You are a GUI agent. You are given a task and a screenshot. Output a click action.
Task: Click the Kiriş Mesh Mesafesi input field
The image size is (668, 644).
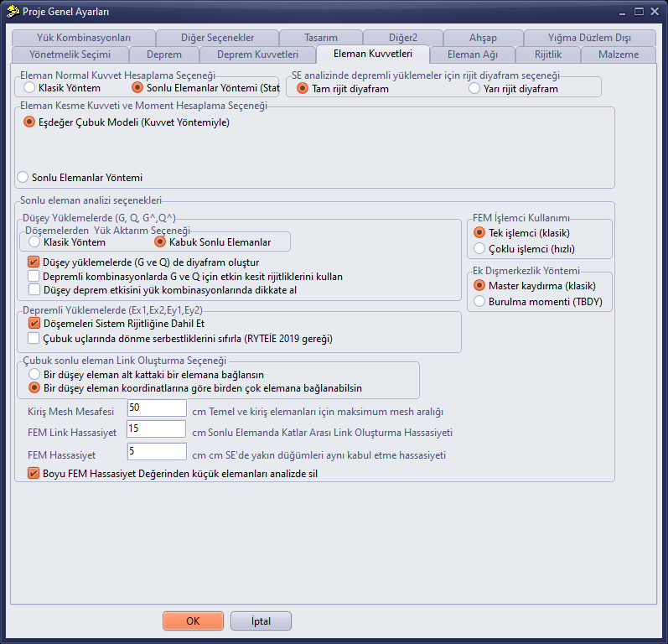pos(157,408)
